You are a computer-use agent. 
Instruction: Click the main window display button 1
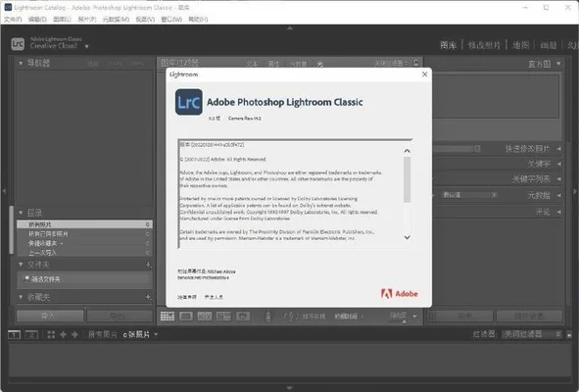pos(14,335)
